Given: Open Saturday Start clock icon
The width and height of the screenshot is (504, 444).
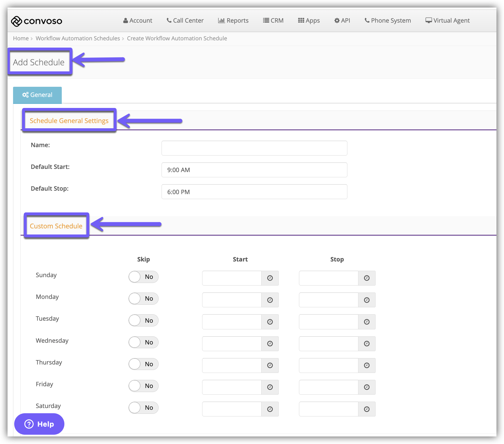Looking at the screenshot, I should coord(270,409).
